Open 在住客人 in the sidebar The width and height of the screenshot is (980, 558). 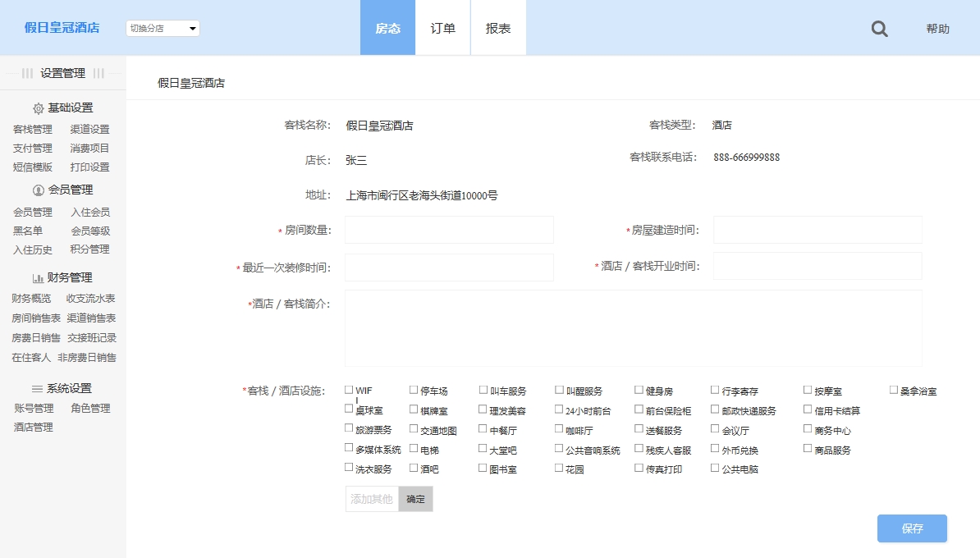point(31,358)
